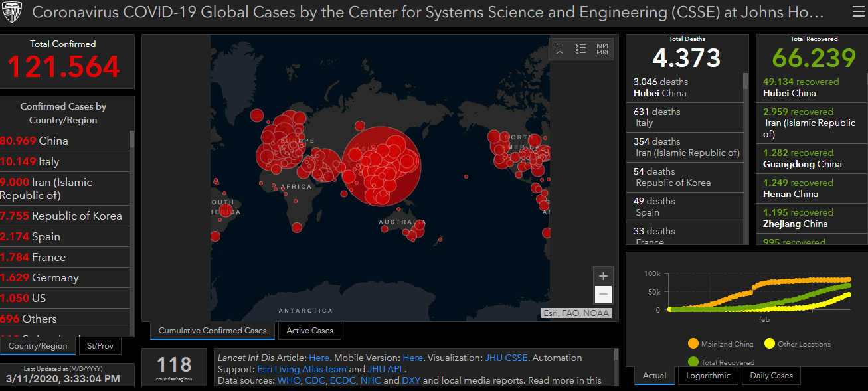The height and width of the screenshot is (391, 868).
Task: Select the "1.195 recovered Zhejiang China" entry
Action: click(x=812, y=218)
